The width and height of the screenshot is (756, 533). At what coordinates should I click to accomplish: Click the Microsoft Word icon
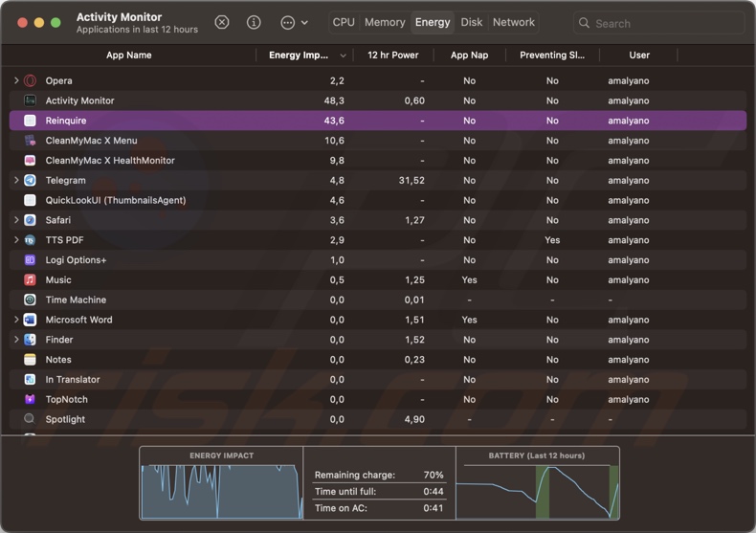[x=30, y=320]
